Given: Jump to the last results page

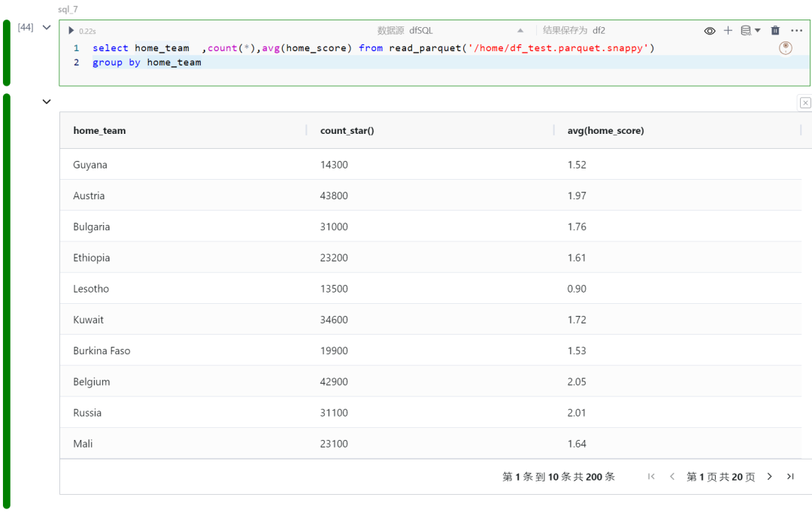Looking at the screenshot, I should click(790, 477).
